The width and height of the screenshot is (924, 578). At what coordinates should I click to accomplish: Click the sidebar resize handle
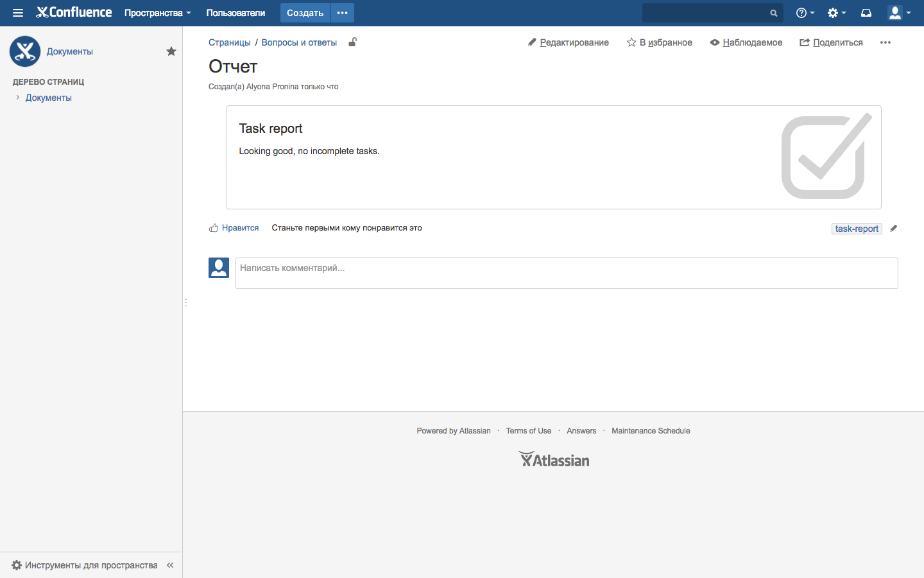pos(185,302)
